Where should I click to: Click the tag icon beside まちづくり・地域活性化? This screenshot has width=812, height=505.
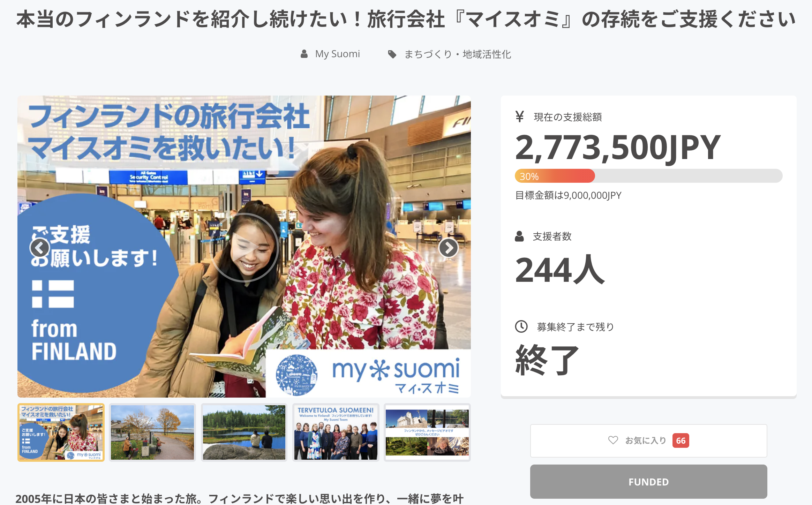(x=392, y=54)
